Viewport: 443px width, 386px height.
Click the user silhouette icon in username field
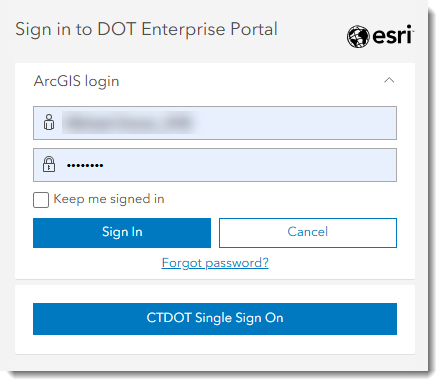[49, 122]
